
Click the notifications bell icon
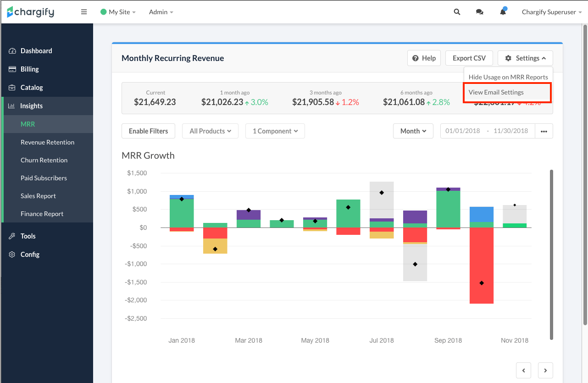click(x=503, y=12)
